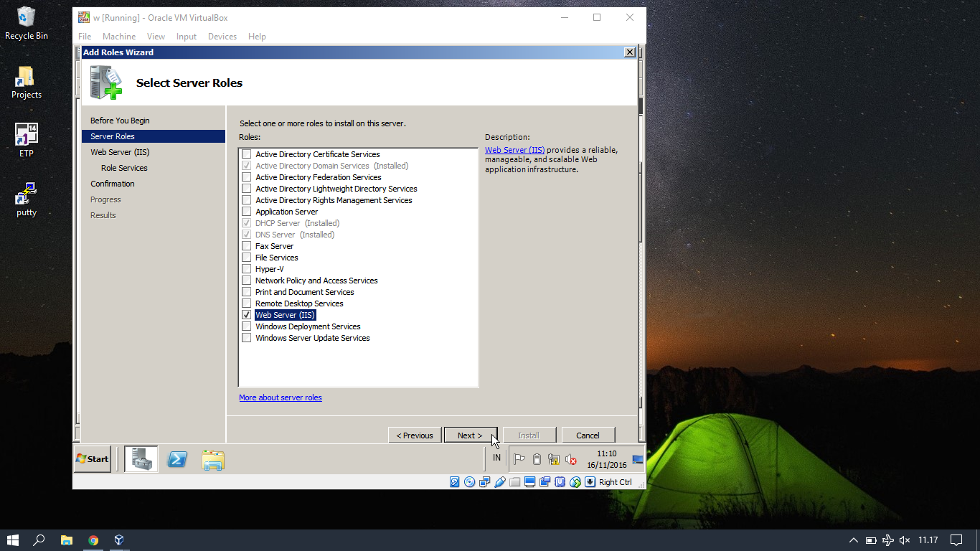Open Server Manager from the guest taskbar
This screenshot has width=980, height=551.
141,459
